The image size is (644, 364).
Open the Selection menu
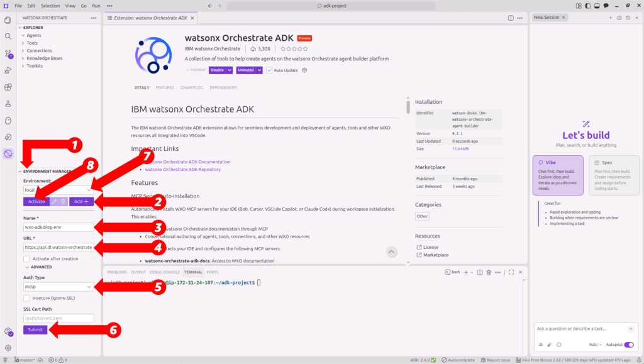click(x=50, y=5)
